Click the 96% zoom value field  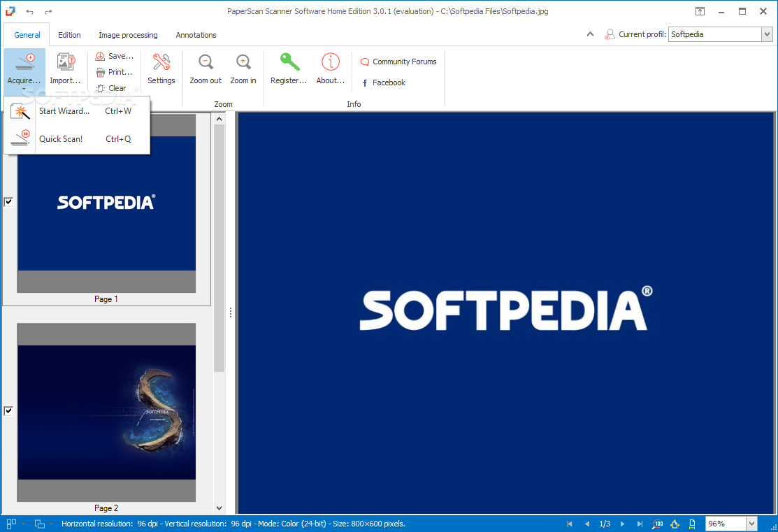tap(726, 524)
